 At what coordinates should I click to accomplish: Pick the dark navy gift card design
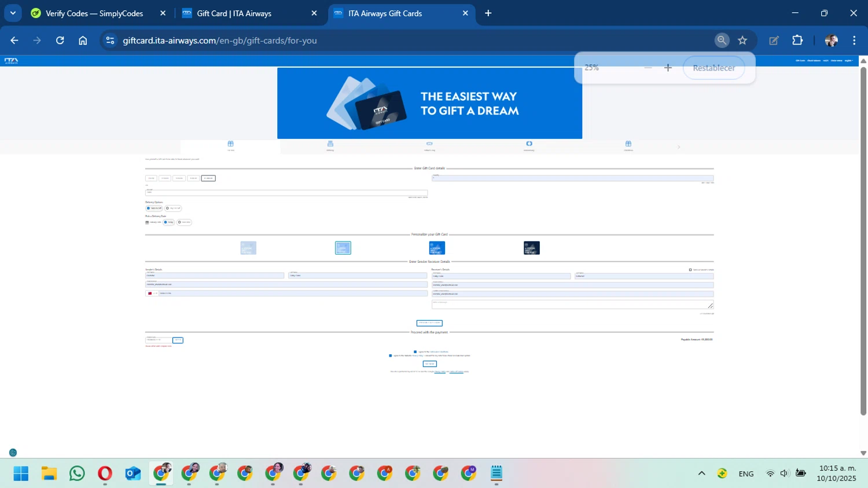click(532, 248)
